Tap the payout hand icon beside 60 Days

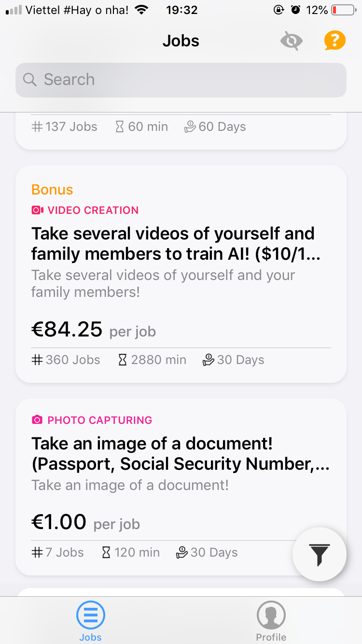pos(190,126)
